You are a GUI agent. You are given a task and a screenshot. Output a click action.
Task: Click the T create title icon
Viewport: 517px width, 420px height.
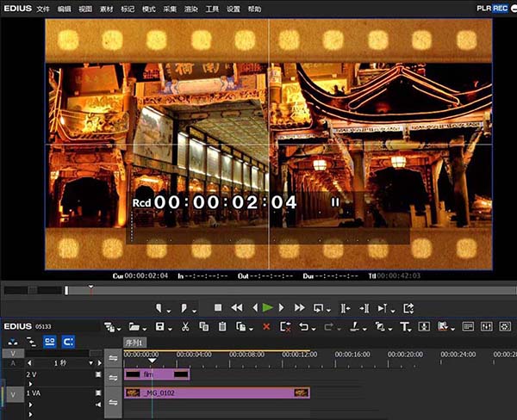click(404, 326)
